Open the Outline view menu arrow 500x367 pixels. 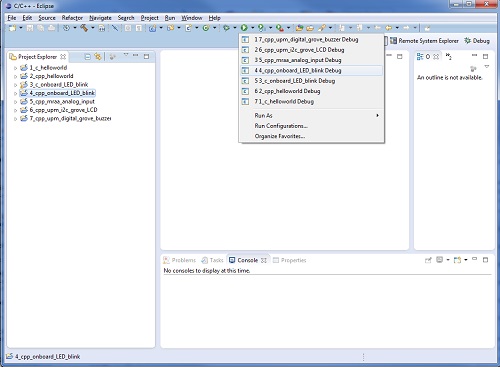coord(487,67)
